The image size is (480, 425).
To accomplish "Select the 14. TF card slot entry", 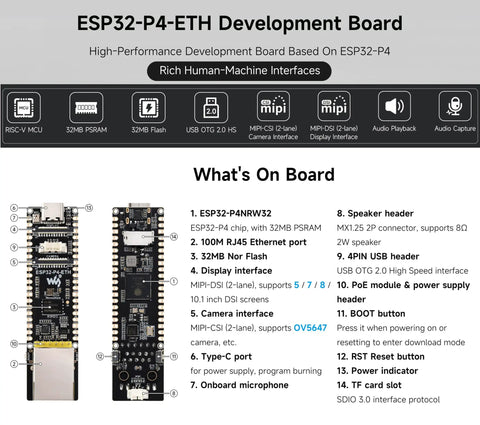I will [x=369, y=385].
